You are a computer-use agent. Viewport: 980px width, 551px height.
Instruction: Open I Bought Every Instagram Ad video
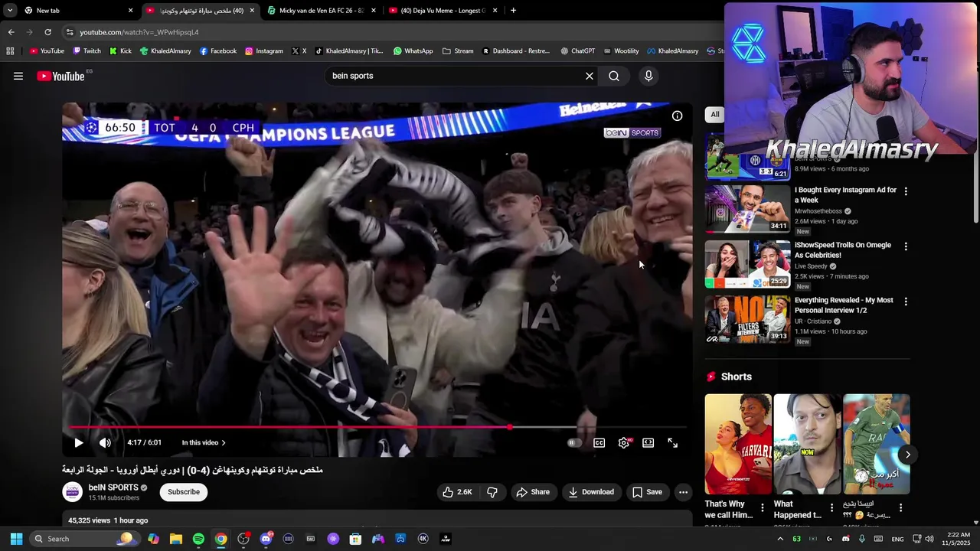(x=845, y=195)
